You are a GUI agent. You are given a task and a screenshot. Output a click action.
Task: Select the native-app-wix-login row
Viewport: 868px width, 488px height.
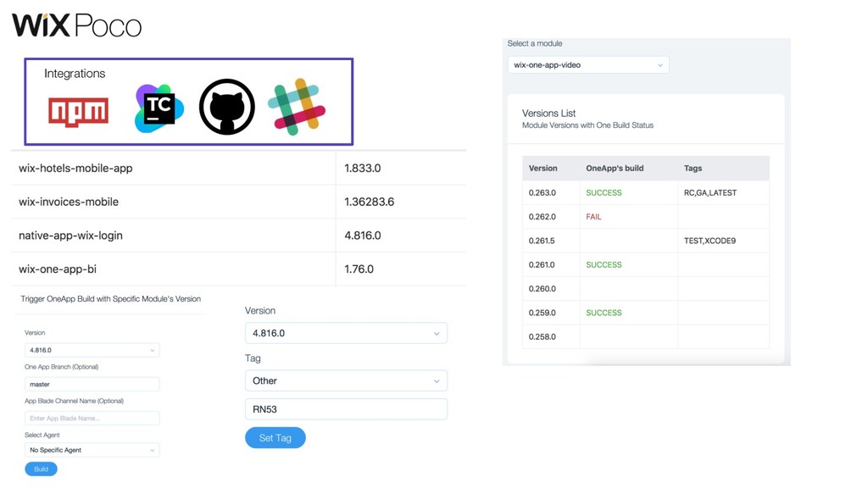pyautogui.click(x=238, y=236)
